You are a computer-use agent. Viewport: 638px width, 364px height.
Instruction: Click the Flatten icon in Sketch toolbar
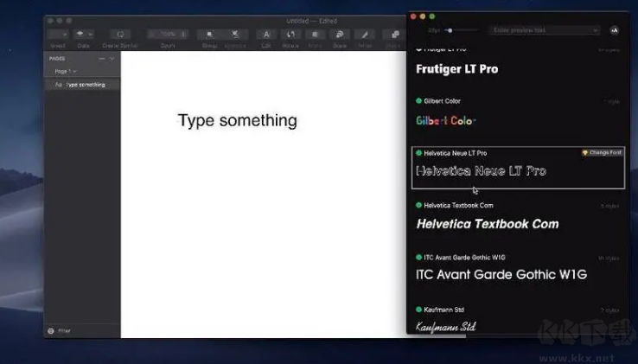(365, 35)
